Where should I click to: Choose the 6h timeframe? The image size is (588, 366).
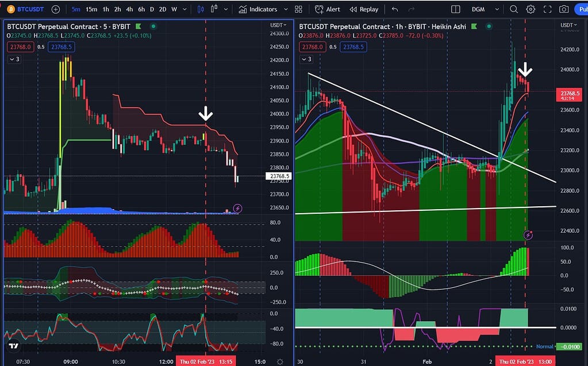141,9
